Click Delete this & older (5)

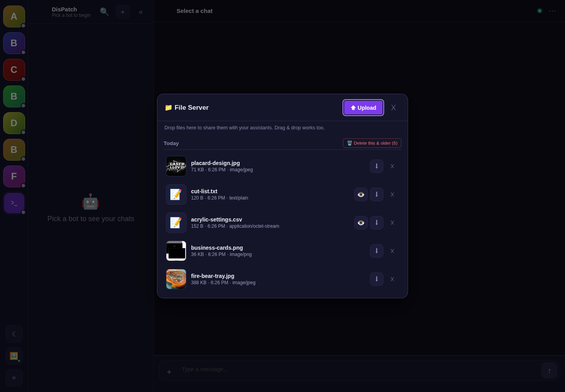coord(372,143)
